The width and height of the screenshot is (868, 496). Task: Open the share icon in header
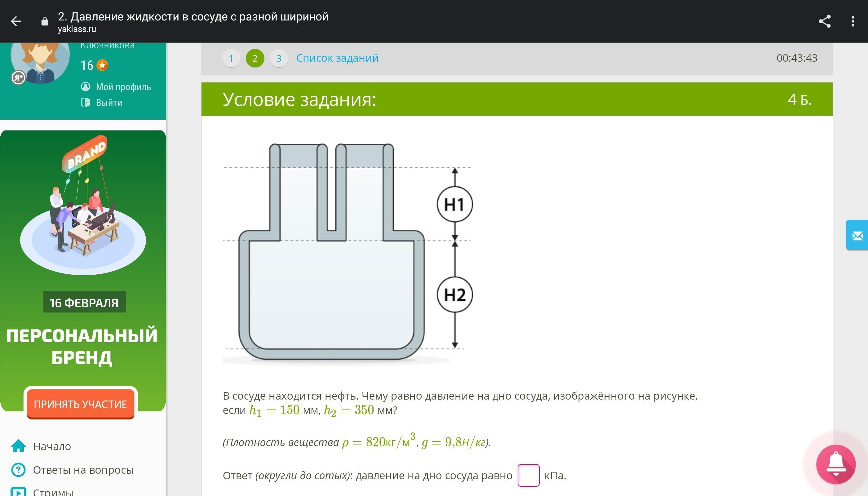pos(824,21)
